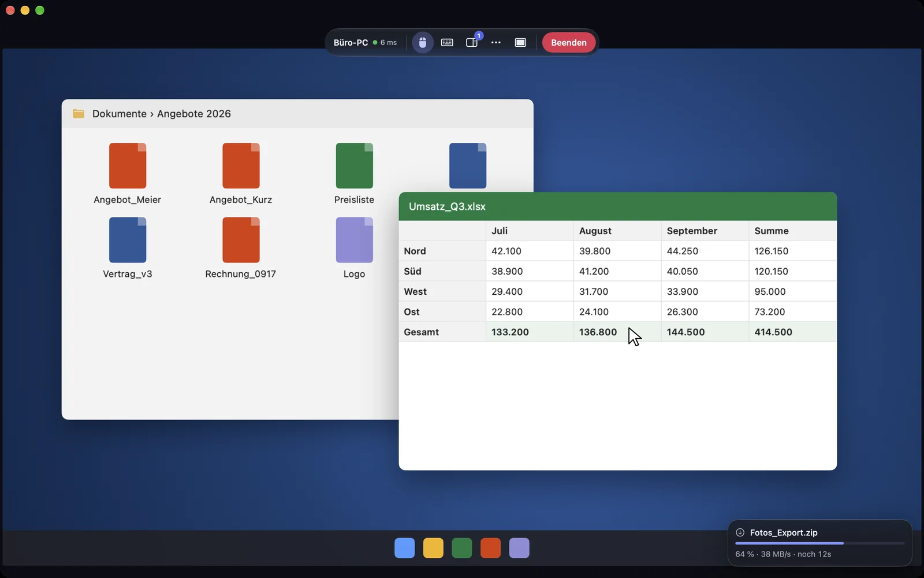Select the purple Logo file

[354, 249]
